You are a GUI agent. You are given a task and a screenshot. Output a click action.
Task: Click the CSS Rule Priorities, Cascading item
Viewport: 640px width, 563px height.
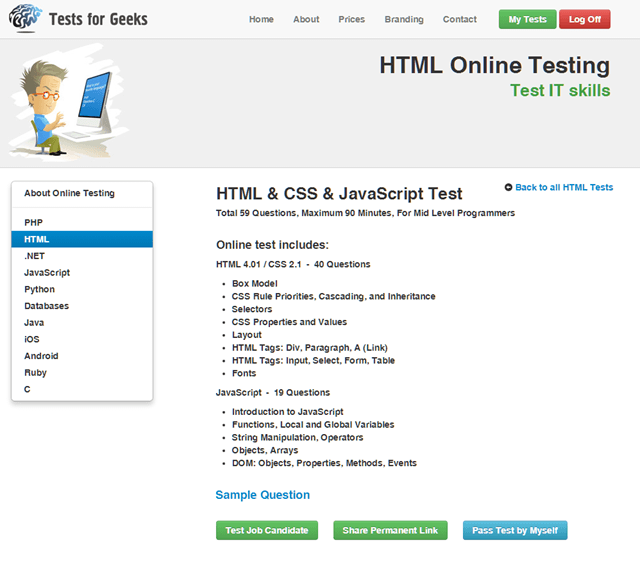[x=333, y=296]
